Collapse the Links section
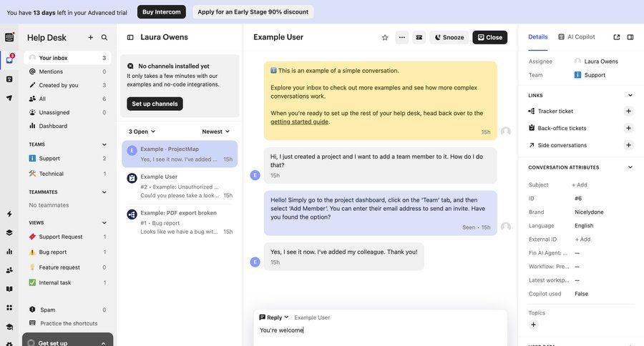This screenshot has height=346, width=644. [630, 95]
